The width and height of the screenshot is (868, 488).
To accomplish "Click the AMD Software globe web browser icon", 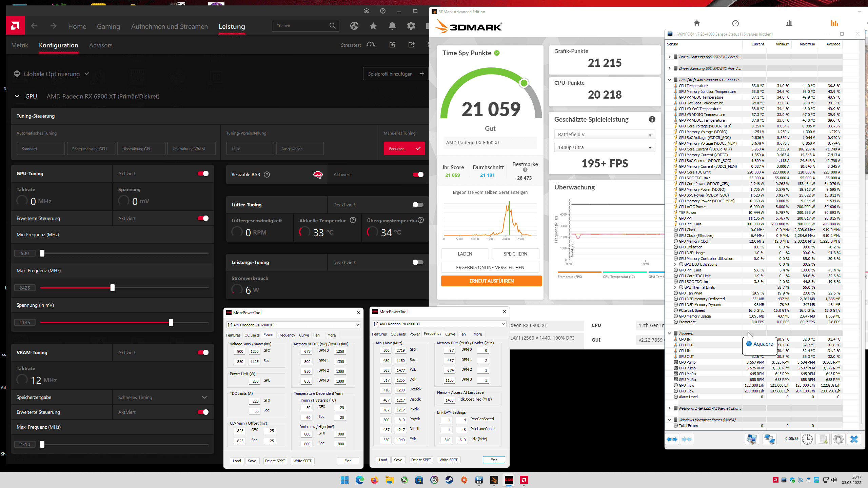I will pyautogui.click(x=354, y=26).
